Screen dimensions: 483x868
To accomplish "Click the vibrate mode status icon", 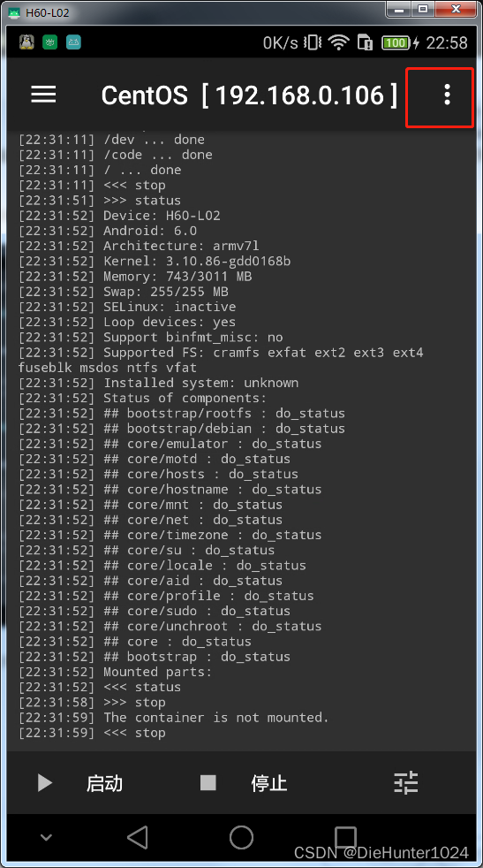I will pos(313,42).
